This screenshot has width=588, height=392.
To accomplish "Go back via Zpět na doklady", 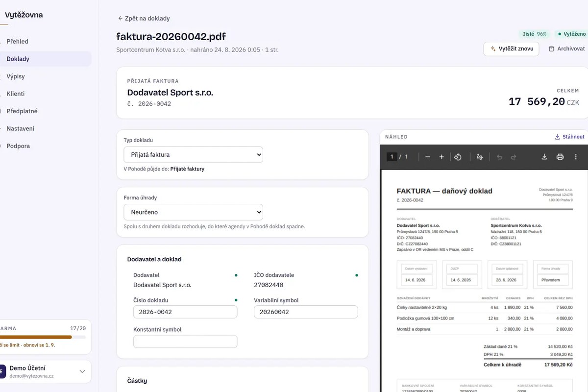I will tap(144, 18).
